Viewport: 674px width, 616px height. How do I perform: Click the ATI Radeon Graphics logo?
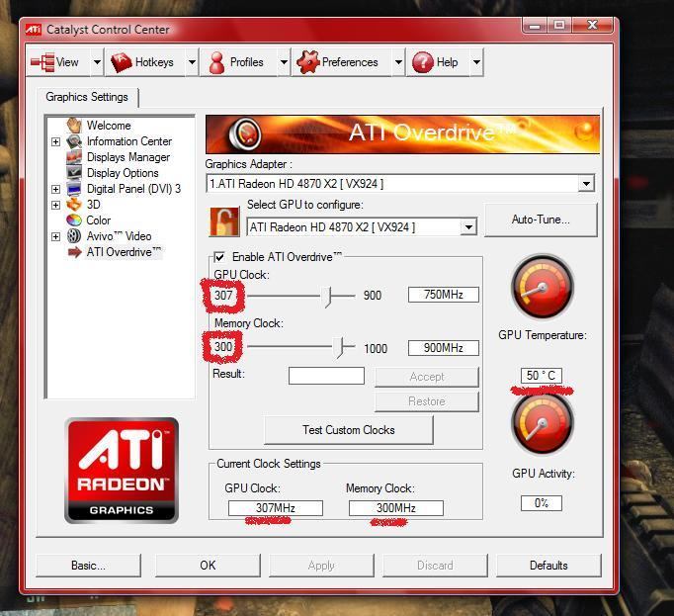tap(122, 471)
